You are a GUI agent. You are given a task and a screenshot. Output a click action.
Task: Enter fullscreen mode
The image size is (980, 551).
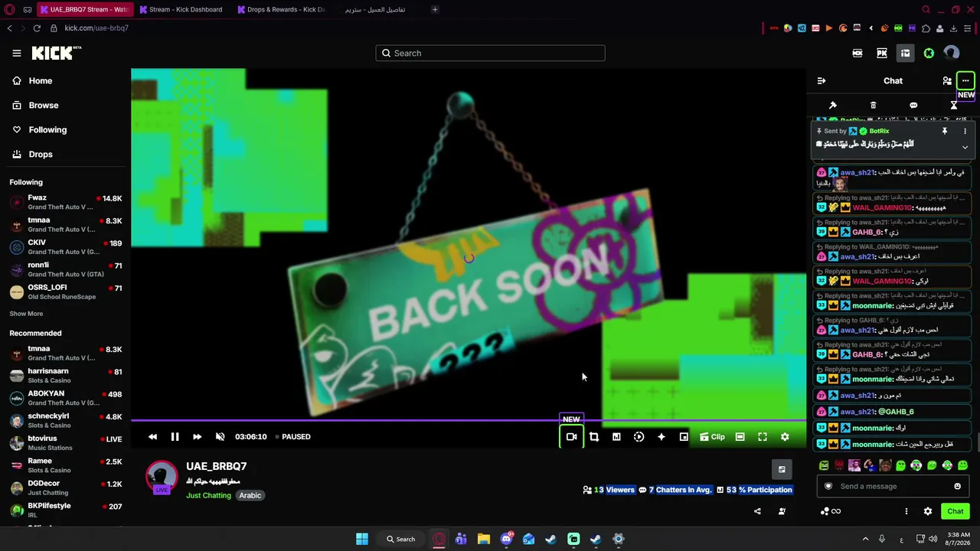click(763, 436)
